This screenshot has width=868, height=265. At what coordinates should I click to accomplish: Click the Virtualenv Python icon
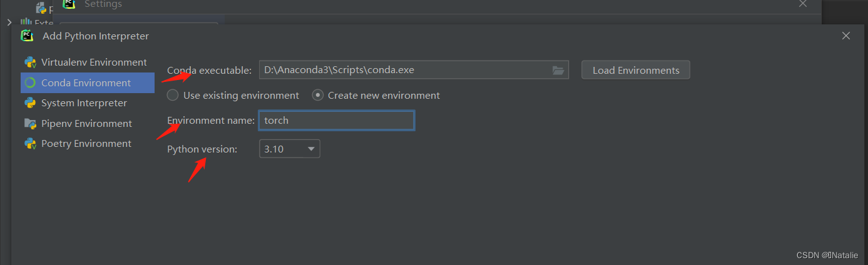[30, 62]
